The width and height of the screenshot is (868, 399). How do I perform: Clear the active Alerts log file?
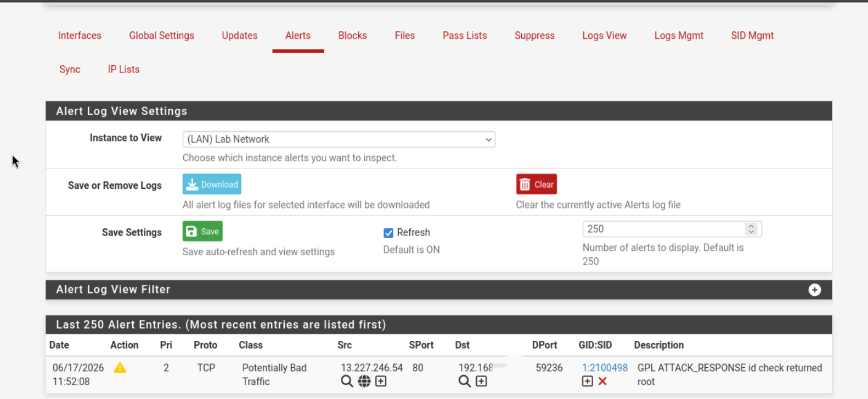pos(537,184)
